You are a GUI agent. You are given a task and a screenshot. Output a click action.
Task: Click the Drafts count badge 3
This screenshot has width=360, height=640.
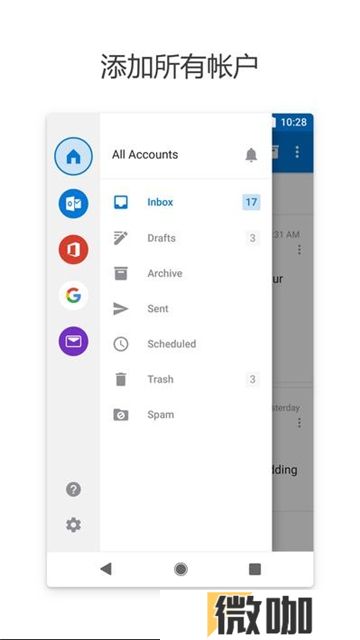click(253, 238)
